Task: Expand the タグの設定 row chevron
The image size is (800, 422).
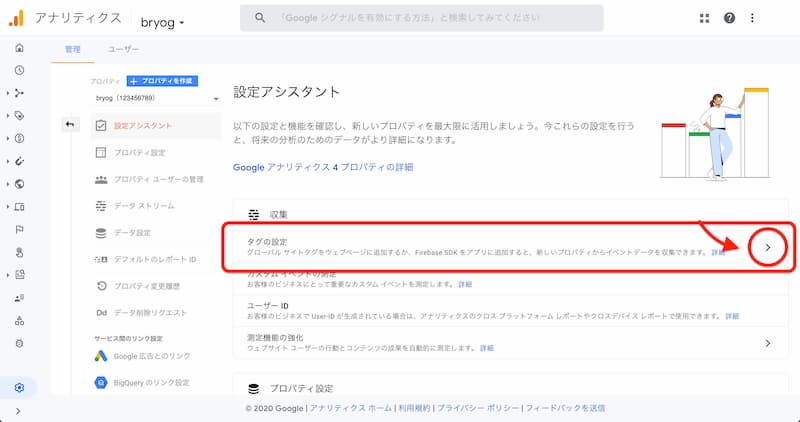Action: 768,247
